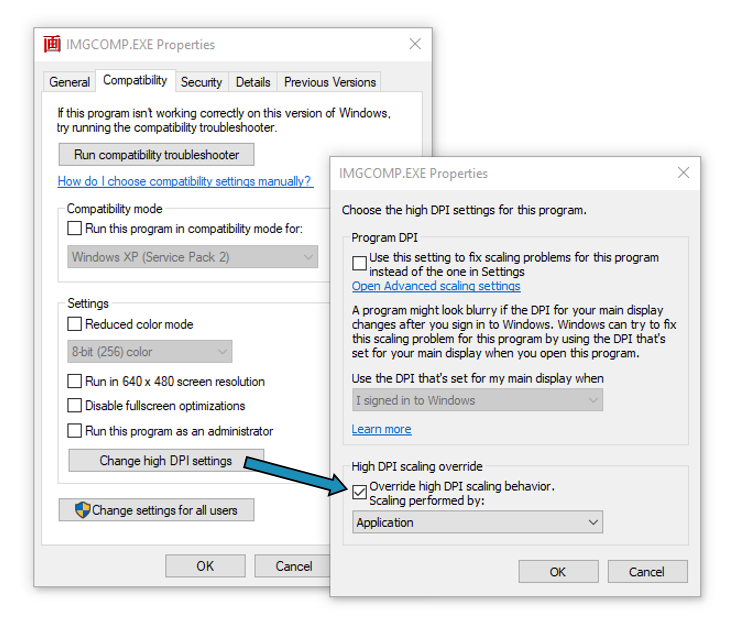731x627 pixels.
Task: Enable Program DPI scaling fix checkbox
Action: (x=360, y=263)
